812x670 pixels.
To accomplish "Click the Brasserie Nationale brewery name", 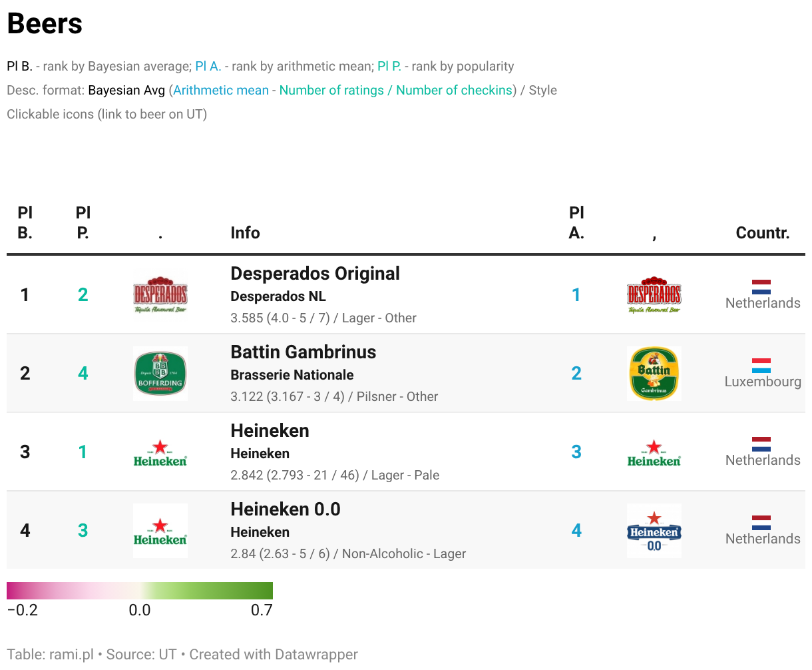I will [x=292, y=375].
